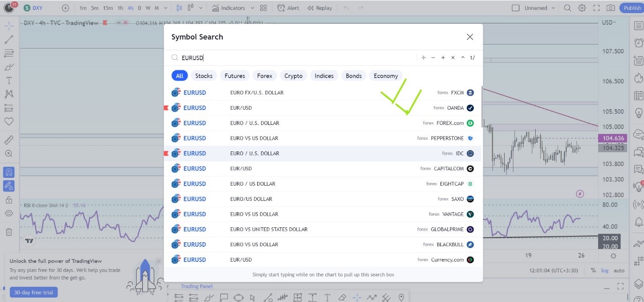Open chart settings gear in top toolbar
This screenshot has height=302, width=644.
[582, 8]
